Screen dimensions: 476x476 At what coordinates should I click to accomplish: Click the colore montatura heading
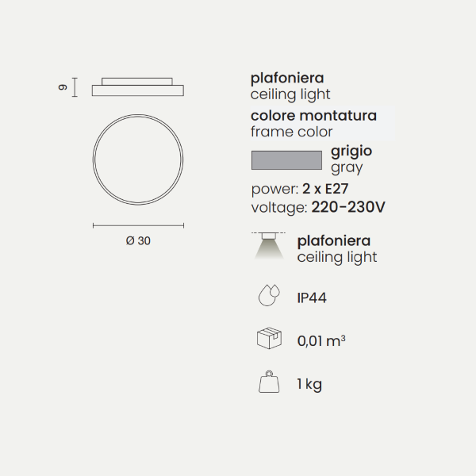[x=313, y=116]
